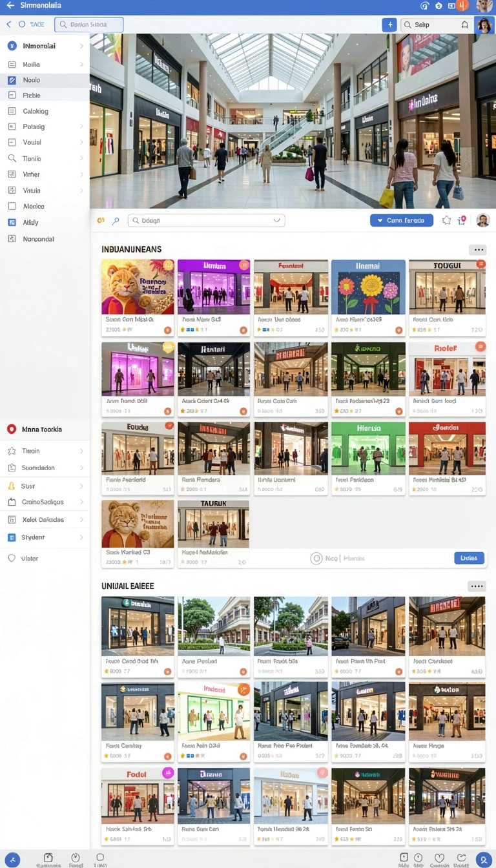Click the heart icon in the bottom bar
Viewport: 496px width, 868px height.
(x=440, y=858)
